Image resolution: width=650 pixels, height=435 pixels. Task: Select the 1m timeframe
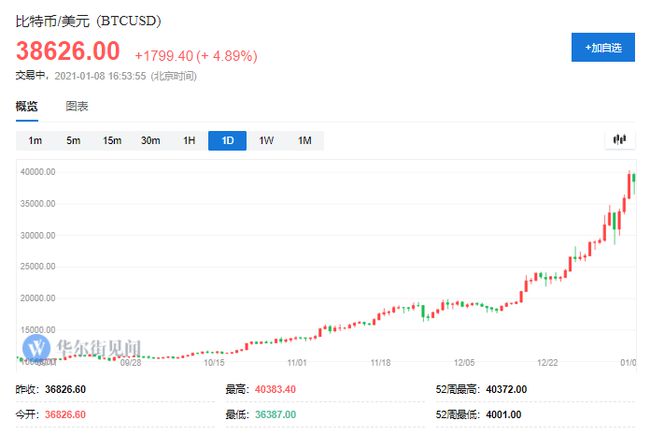(35, 141)
